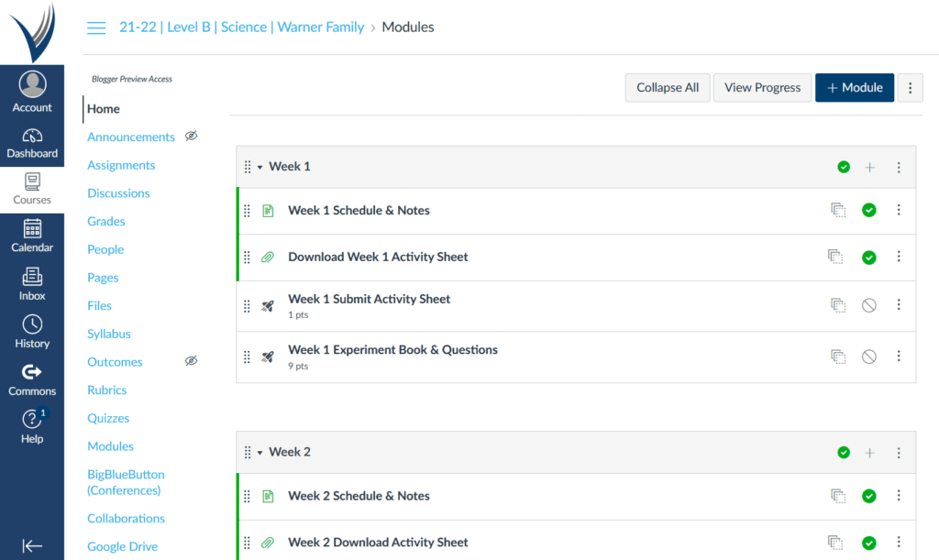
Task: Collapse the Week 2 module arrow
Action: pyautogui.click(x=260, y=453)
